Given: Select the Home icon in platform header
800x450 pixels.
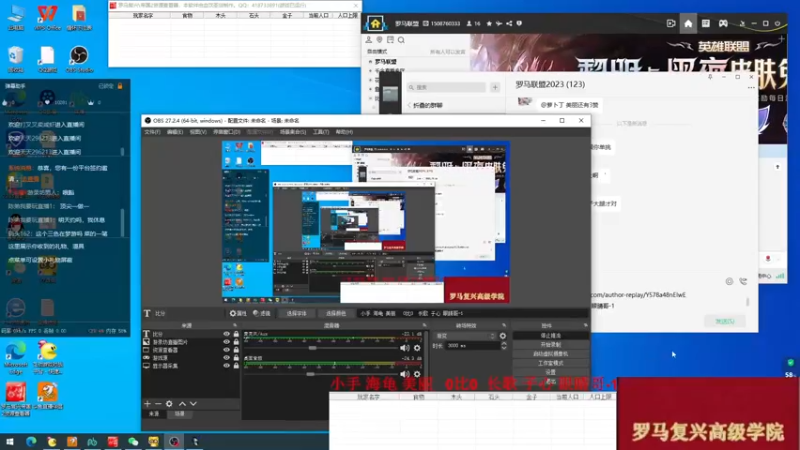Looking at the screenshot, I should pyautogui.click(x=688, y=23).
